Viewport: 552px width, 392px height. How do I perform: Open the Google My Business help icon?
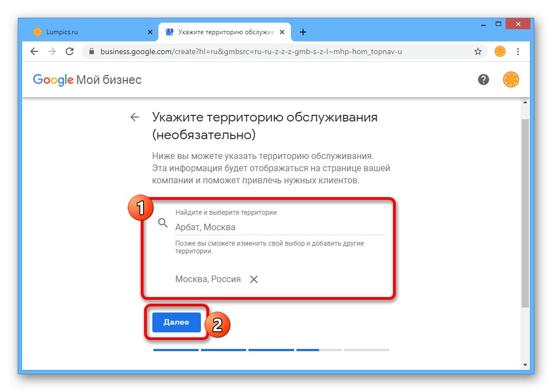click(484, 80)
